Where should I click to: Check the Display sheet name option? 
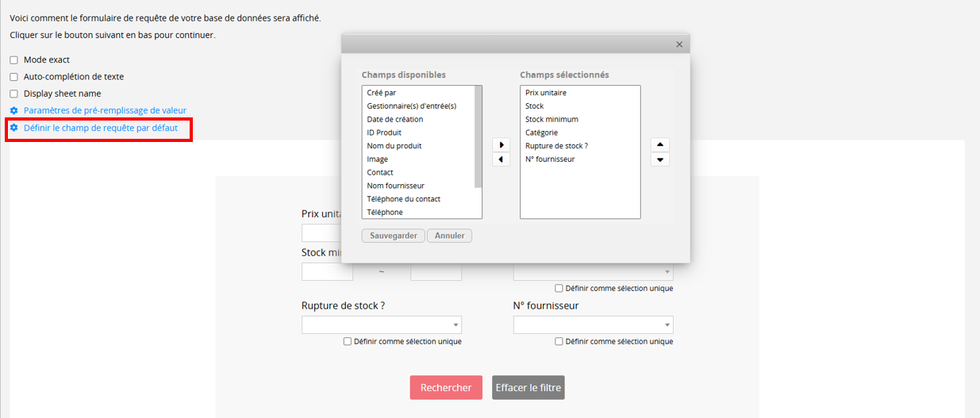pos(13,94)
